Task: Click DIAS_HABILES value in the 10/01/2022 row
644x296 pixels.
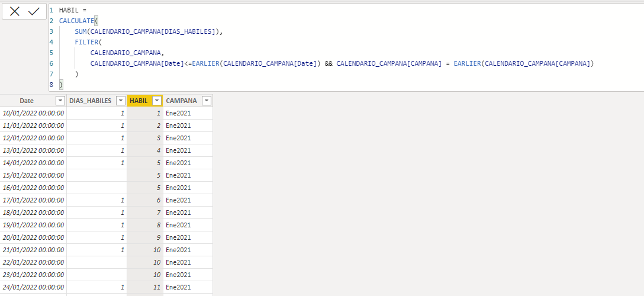Action: [x=97, y=113]
